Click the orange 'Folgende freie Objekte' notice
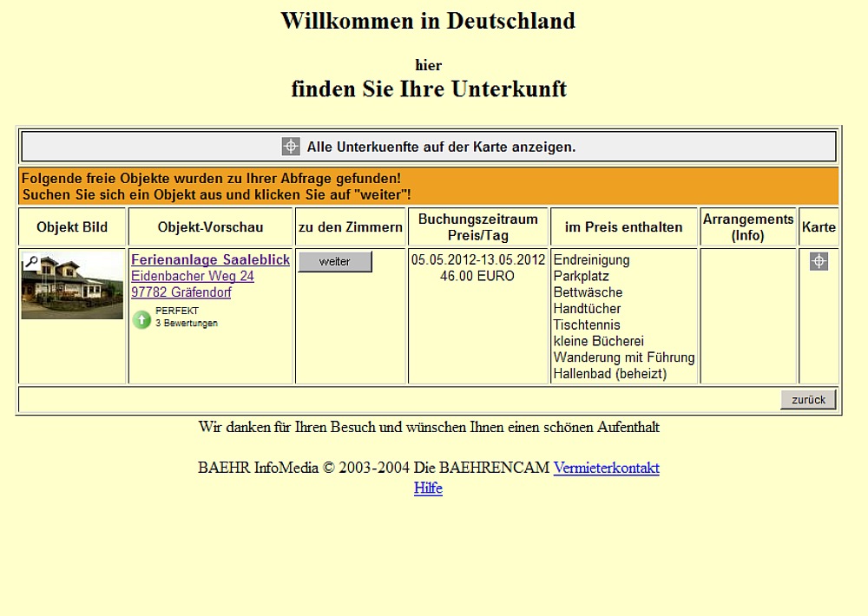The height and width of the screenshot is (616, 868). tap(429, 187)
